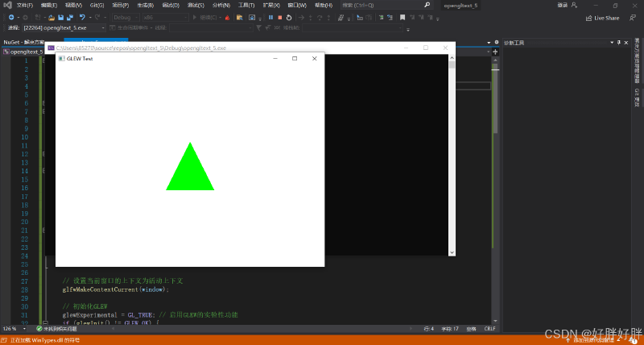Open the document tab list dropdown arrow
This screenshot has height=345, width=644.
click(489, 43)
